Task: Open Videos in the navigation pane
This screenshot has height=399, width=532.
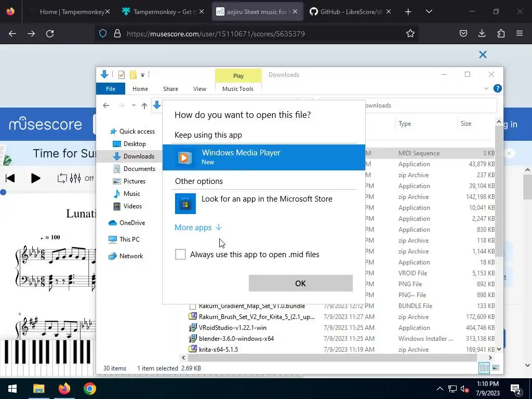Action: coord(128,206)
